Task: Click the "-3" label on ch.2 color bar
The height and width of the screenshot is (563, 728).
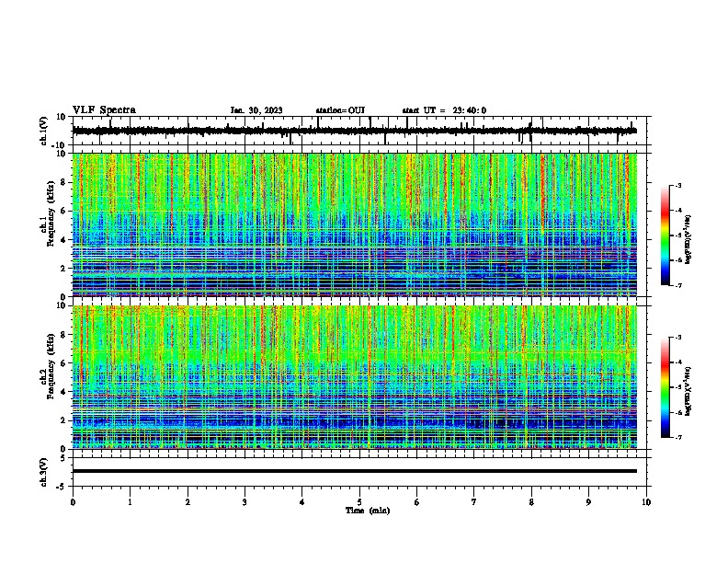Action: (678, 338)
